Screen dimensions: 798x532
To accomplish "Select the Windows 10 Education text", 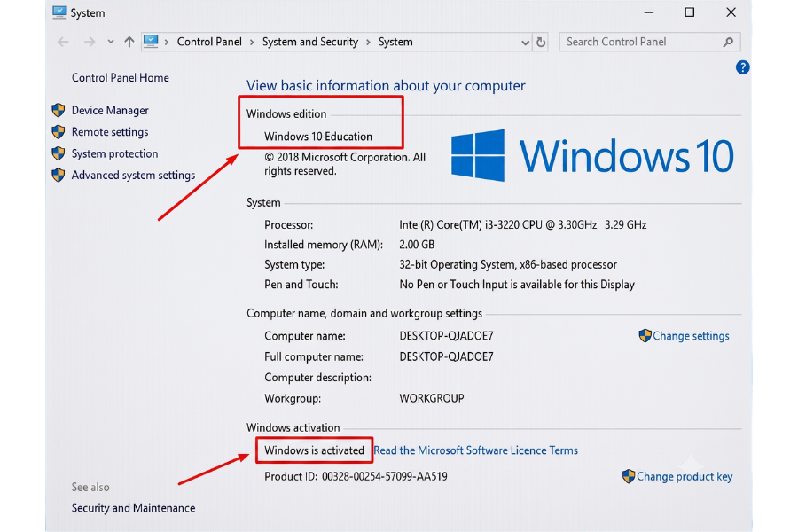I will coord(318,137).
